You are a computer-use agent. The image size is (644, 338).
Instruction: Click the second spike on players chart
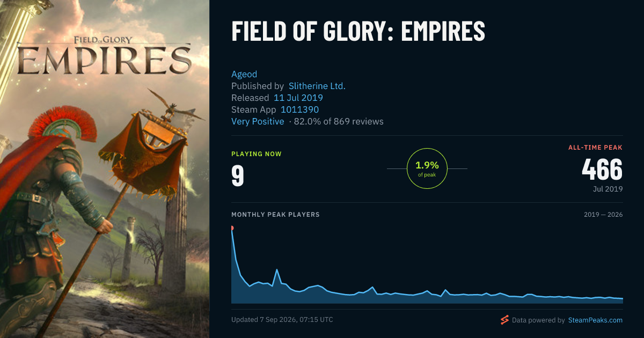[276, 269]
